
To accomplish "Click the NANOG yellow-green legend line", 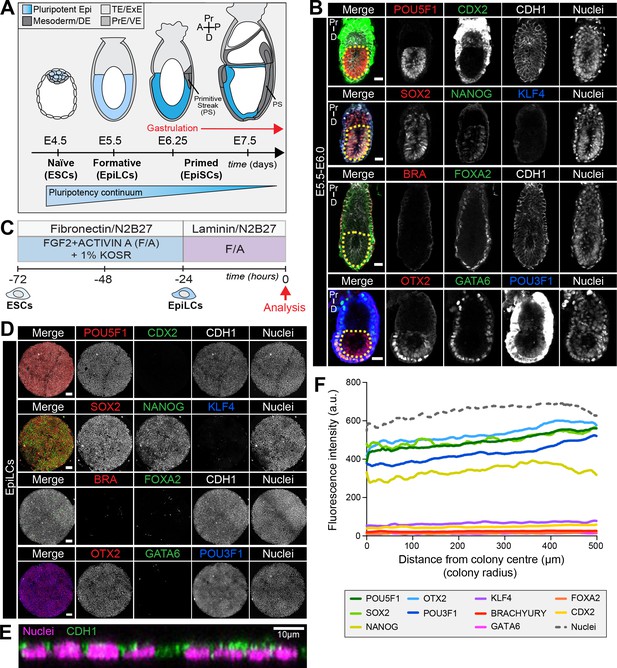I will [x=355, y=627].
